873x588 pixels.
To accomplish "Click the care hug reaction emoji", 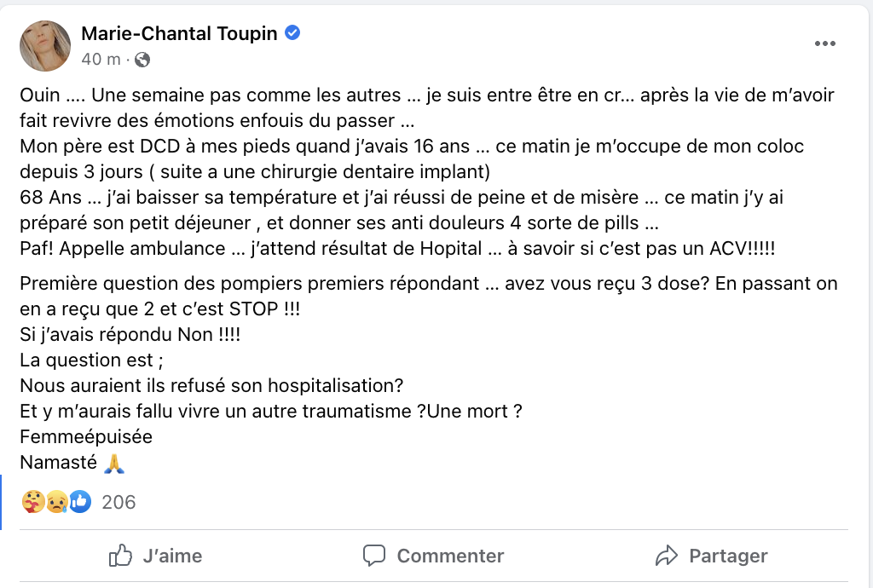I will click(33, 502).
